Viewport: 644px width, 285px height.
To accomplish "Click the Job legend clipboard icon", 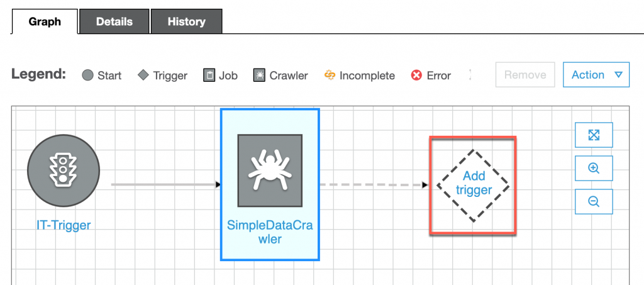I will tap(209, 75).
